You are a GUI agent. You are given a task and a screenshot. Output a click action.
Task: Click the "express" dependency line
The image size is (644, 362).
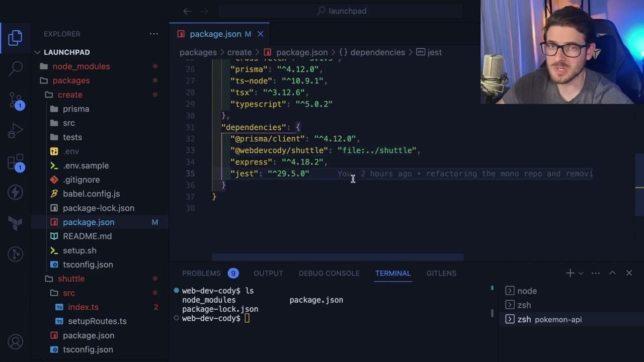pos(279,162)
